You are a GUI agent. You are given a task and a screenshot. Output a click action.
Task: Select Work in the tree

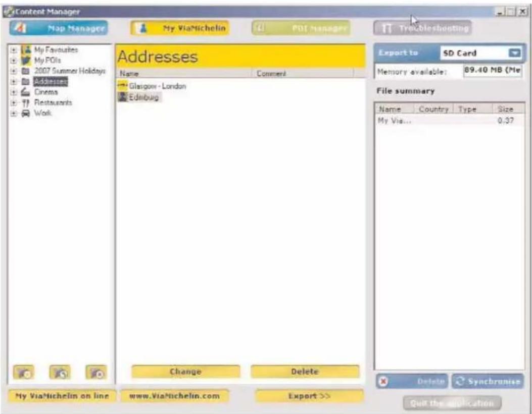43,113
